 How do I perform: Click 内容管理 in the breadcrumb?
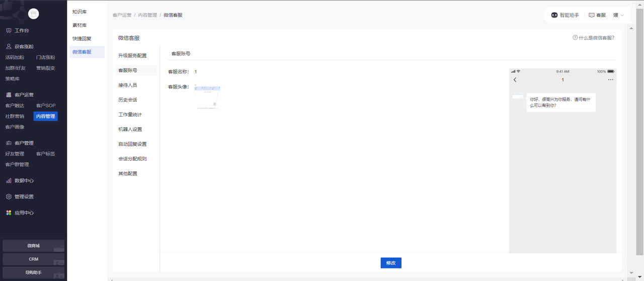(x=147, y=15)
